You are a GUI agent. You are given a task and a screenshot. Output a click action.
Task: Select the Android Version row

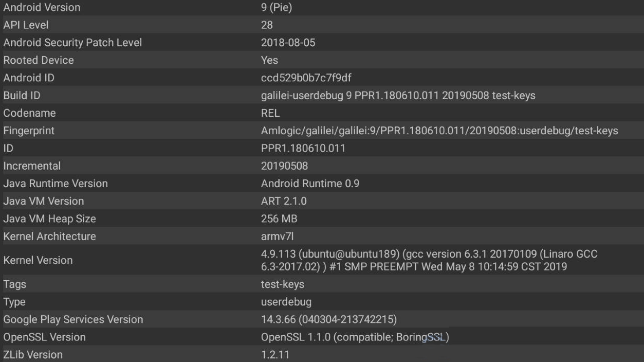pyautogui.click(x=322, y=8)
